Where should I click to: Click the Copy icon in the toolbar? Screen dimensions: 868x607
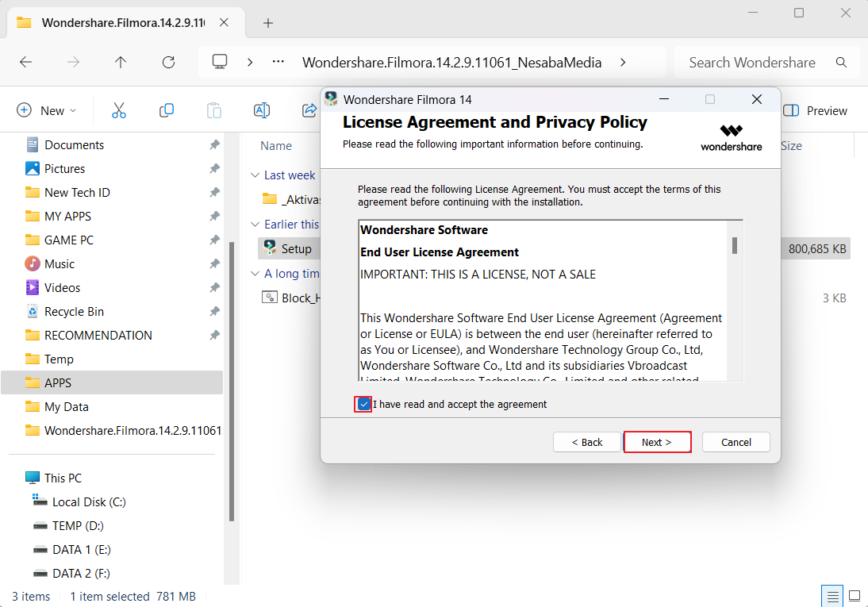(x=167, y=110)
